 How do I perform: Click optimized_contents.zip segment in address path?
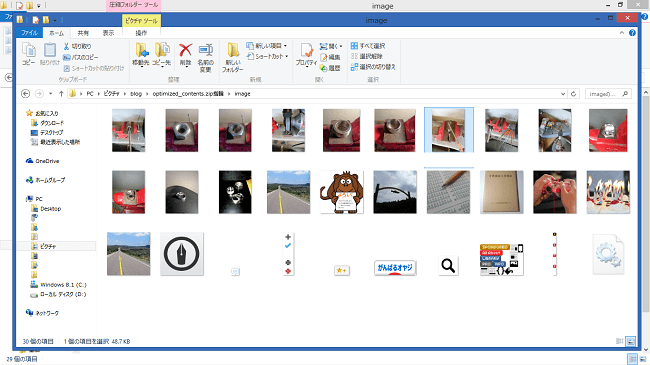(188, 94)
